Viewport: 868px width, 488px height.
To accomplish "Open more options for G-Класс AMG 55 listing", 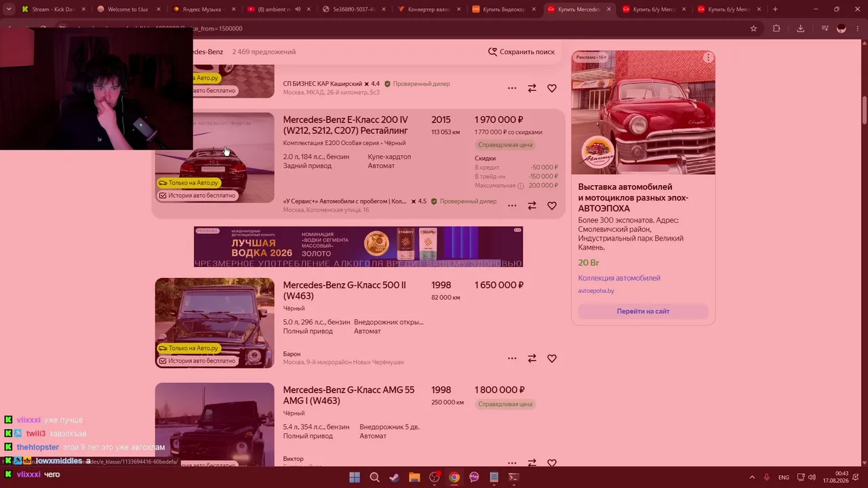I will pyautogui.click(x=512, y=462).
